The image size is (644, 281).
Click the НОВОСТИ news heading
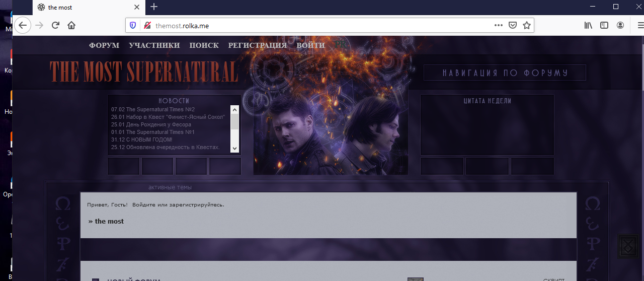[x=174, y=101]
